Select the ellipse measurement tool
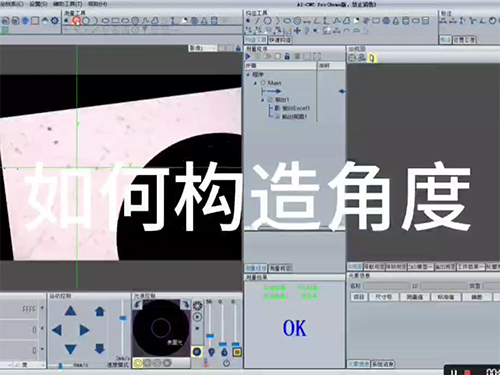 click(x=105, y=21)
